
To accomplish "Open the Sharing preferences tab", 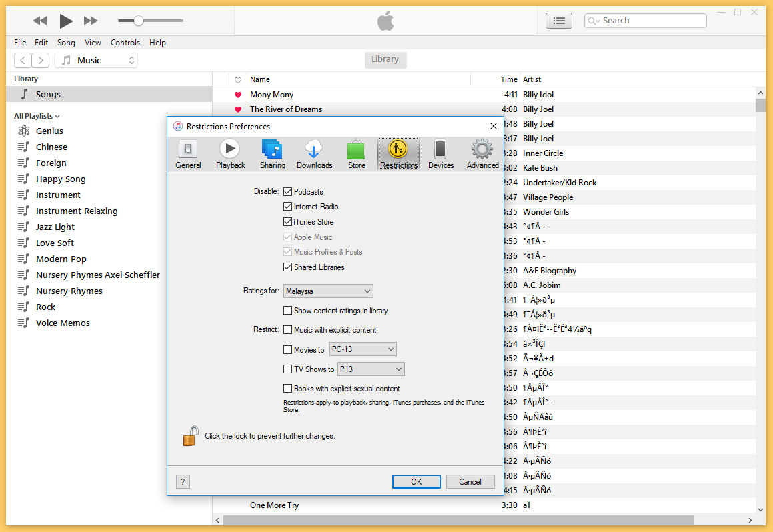I will [x=273, y=154].
